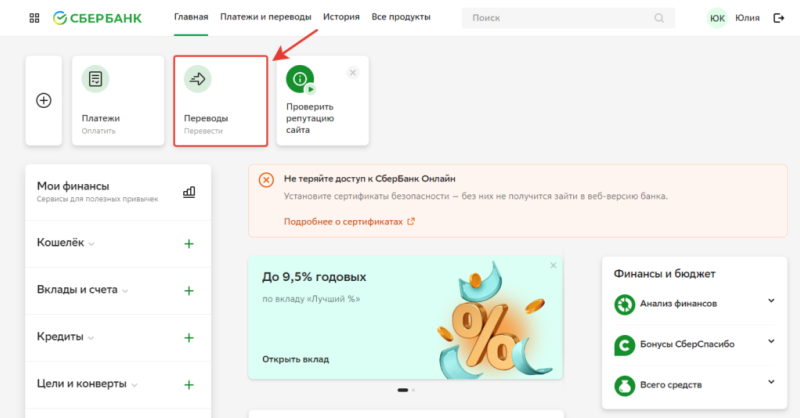Expand the Кошелёк section chevron

click(x=91, y=244)
